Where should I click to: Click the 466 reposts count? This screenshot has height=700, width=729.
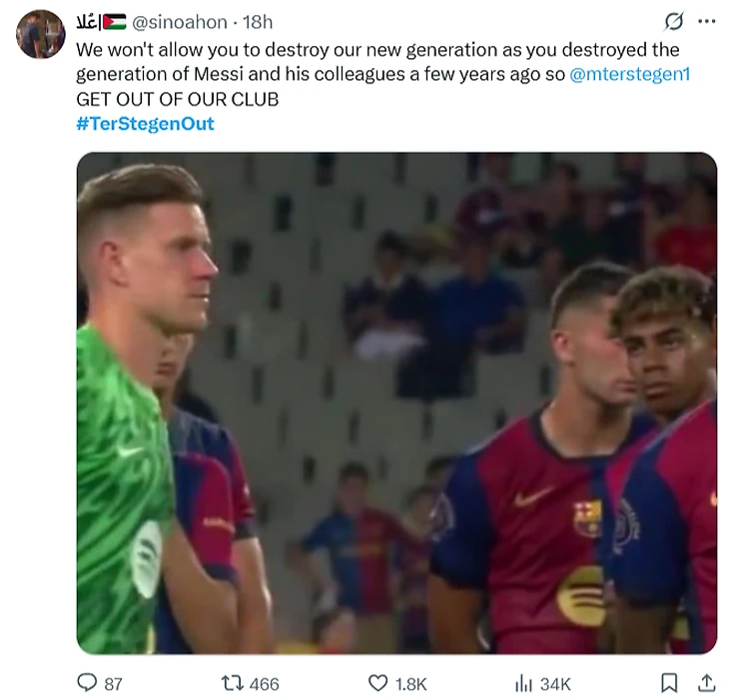(264, 684)
